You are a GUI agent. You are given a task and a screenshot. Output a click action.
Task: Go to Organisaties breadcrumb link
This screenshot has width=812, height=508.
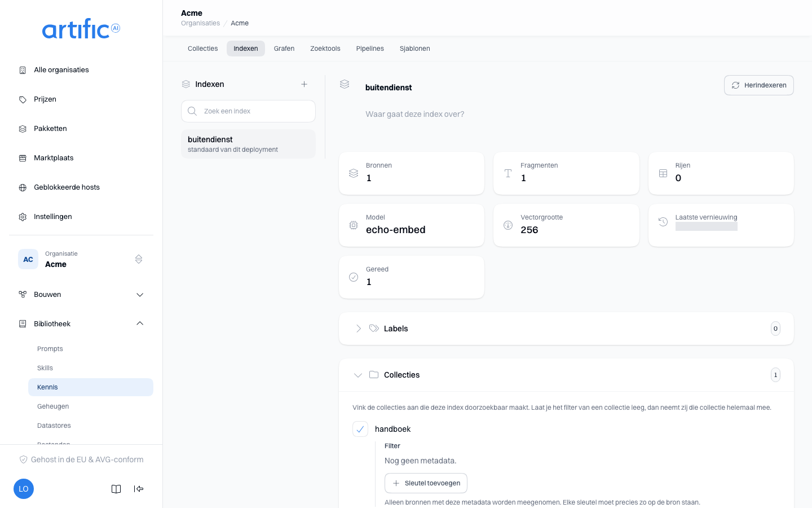201,23
